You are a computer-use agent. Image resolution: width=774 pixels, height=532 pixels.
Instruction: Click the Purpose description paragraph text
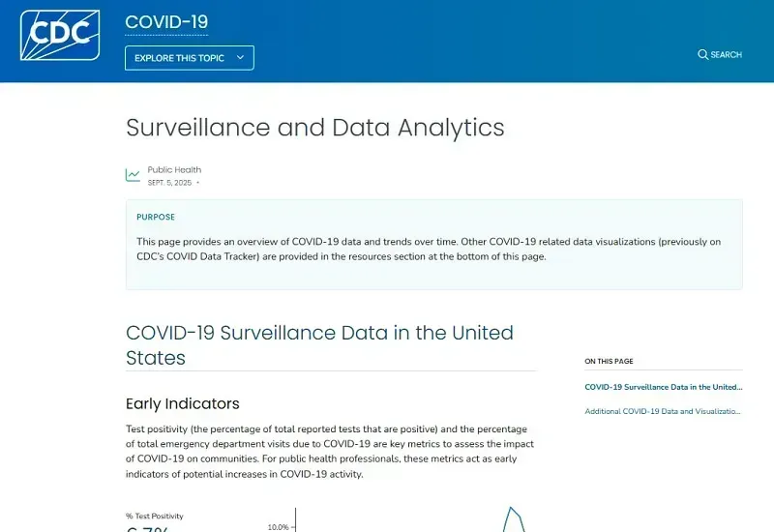tap(428, 249)
